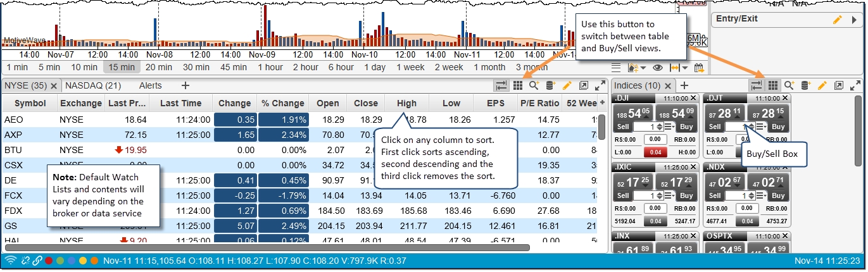868x272 pixels.
Task: Maximize the Indices panel
Action: tap(855, 85)
